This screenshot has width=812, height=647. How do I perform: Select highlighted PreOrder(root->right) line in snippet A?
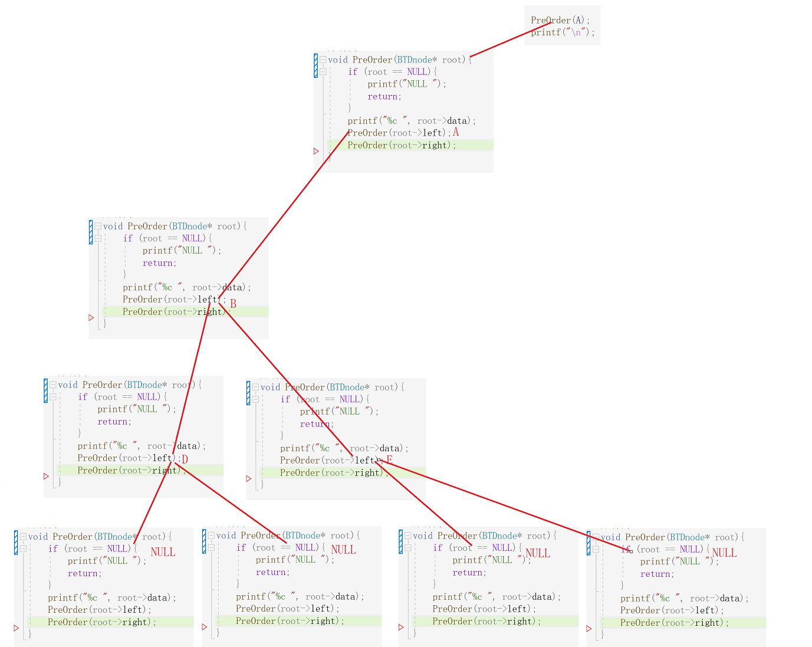pos(410,145)
